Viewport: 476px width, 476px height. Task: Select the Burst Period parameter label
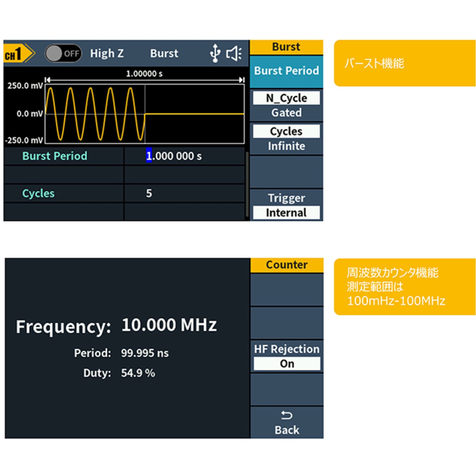[55, 156]
